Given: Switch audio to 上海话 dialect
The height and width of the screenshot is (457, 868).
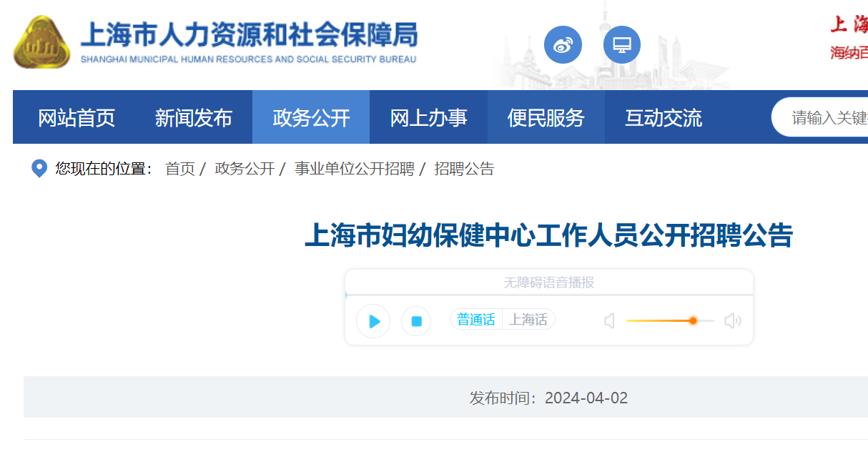Looking at the screenshot, I should (x=528, y=320).
